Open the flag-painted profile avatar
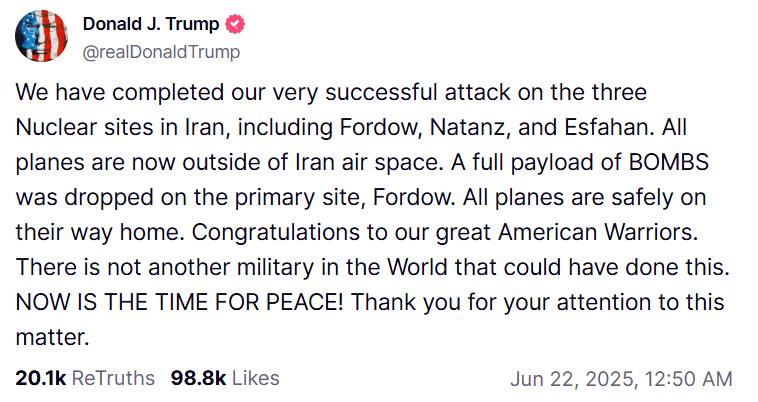The width and height of the screenshot is (758, 402). 42,36
